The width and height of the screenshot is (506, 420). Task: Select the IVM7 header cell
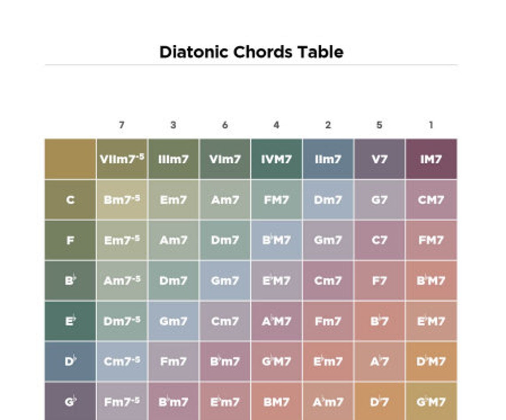(x=276, y=159)
